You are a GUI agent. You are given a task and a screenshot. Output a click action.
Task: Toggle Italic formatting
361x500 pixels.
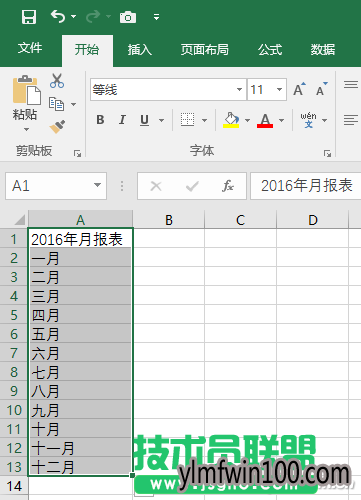point(122,119)
